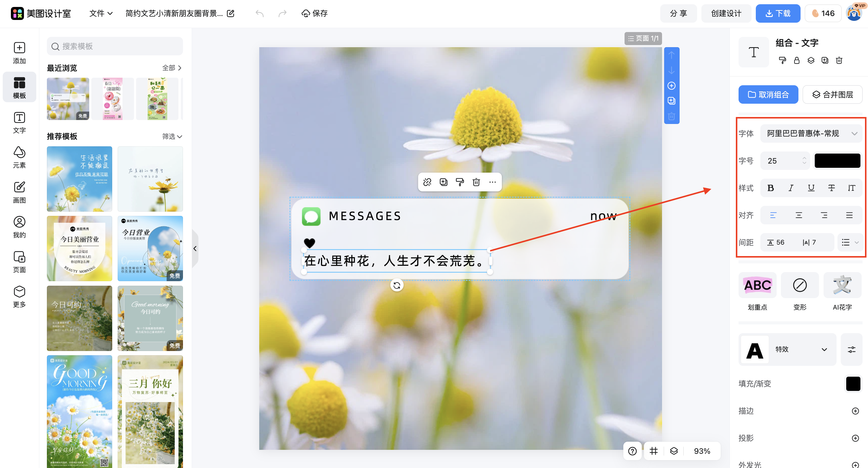This screenshot has width=868, height=468.
Task: Click the format painter icon in the floating toolbar
Action: (x=460, y=182)
